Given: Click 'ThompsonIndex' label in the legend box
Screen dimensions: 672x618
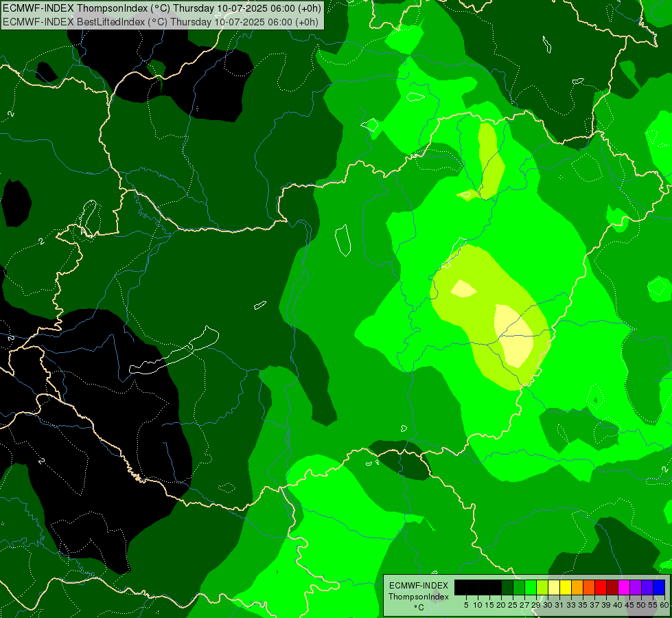Looking at the screenshot, I should tap(419, 597).
